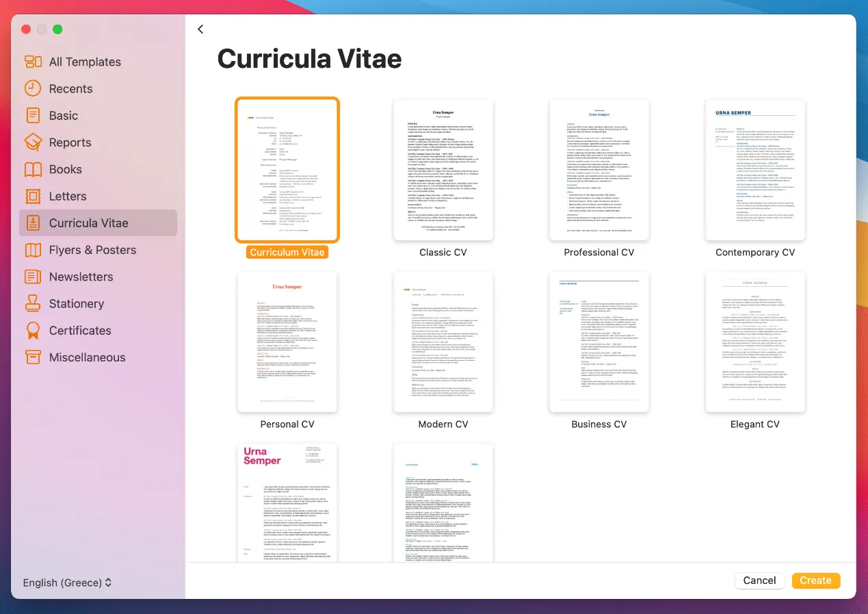This screenshot has width=868, height=614.
Task: Click the Elegant CV label
Action: coord(755,424)
